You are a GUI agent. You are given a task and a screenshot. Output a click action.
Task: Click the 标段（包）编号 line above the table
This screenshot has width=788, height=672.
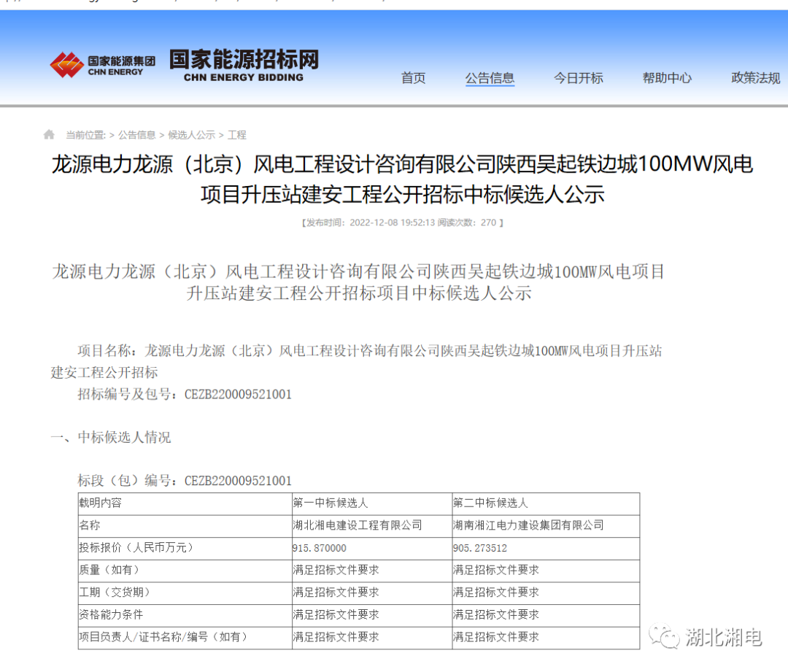coord(185,481)
